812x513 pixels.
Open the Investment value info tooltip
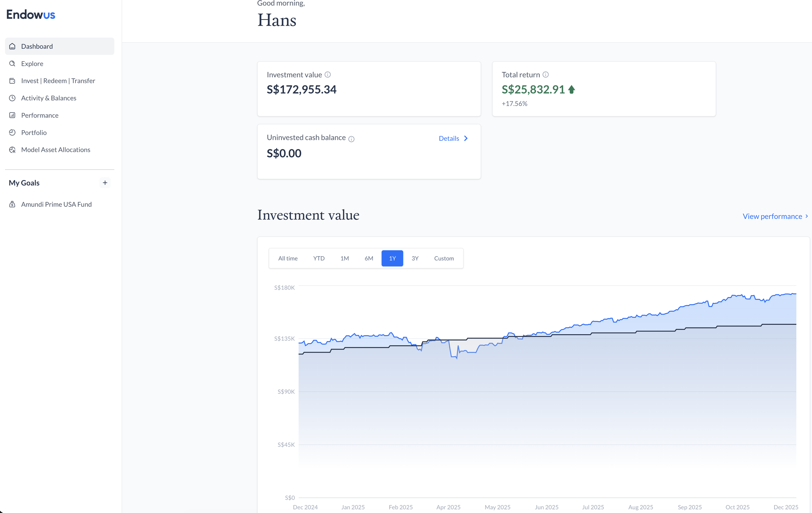[x=328, y=74]
